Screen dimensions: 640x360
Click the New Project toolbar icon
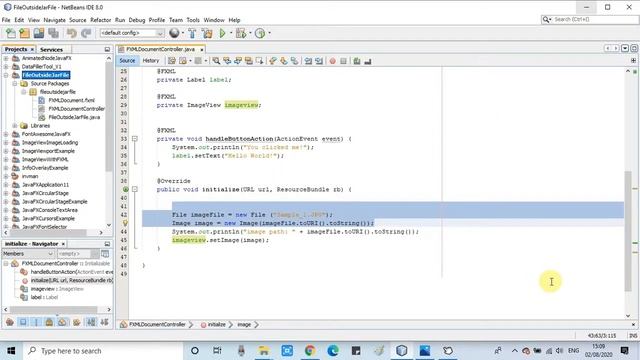point(24,33)
